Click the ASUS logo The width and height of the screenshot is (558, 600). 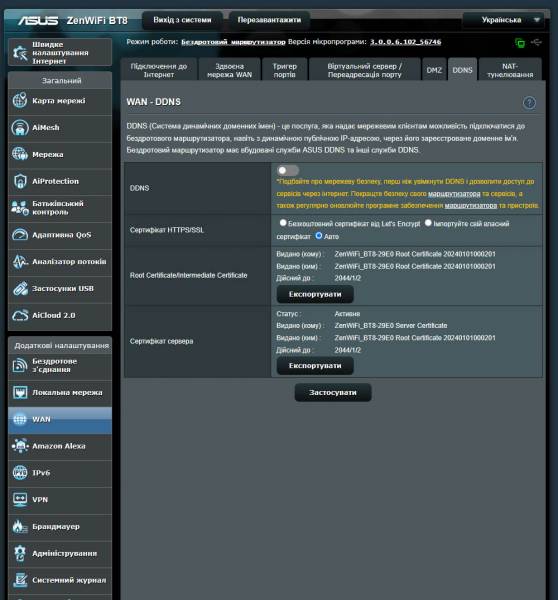38,20
